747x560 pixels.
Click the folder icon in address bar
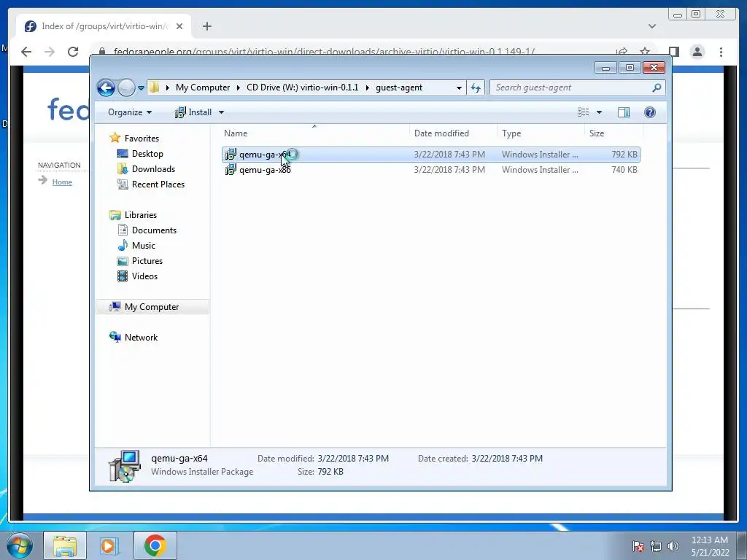pyautogui.click(x=155, y=87)
